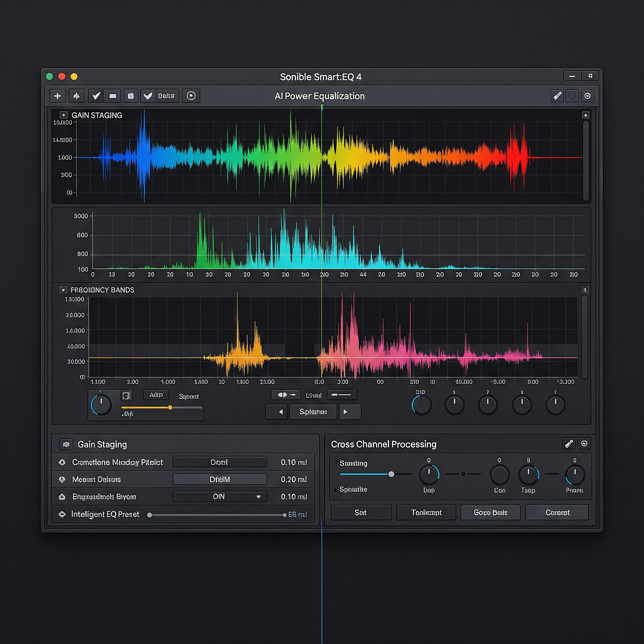644x644 pixels.
Task: Click the band knob labeled 7
Action: tap(488, 405)
